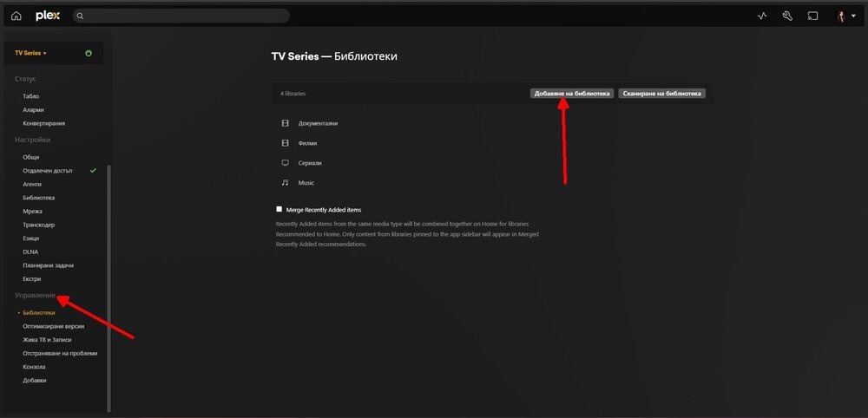Expand the TV Series server dropdown
Image resolution: width=868 pixels, height=418 pixels.
pyautogui.click(x=30, y=53)
